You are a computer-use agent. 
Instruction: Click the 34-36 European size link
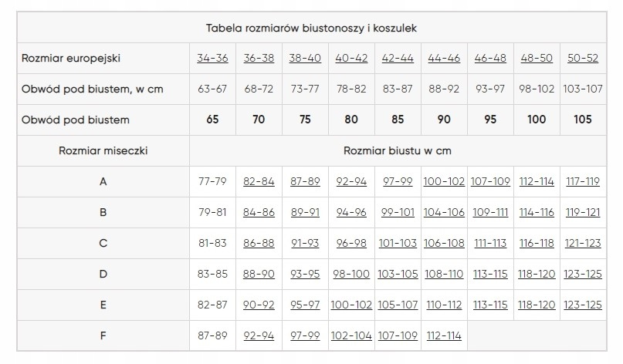pos(212,59)
